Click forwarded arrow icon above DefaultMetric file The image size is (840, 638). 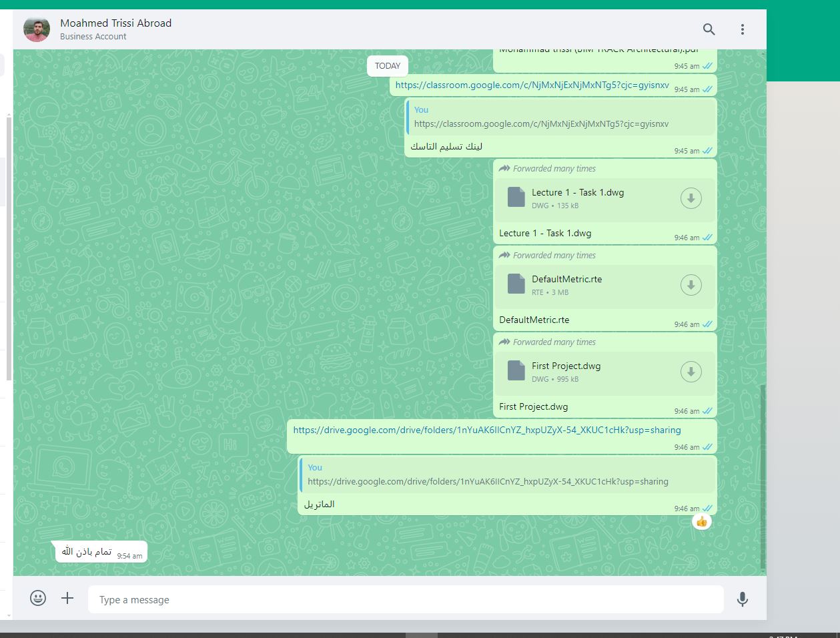[x=504, y=256]
